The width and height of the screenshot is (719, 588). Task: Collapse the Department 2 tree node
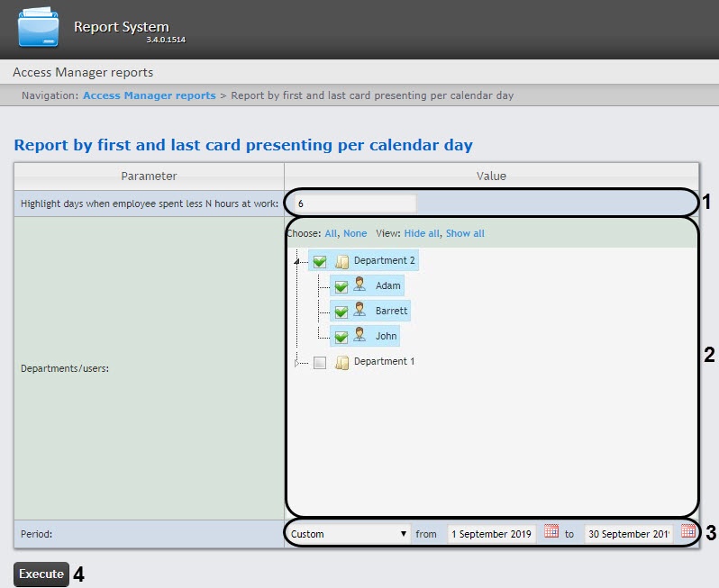(x=296, y=261)
